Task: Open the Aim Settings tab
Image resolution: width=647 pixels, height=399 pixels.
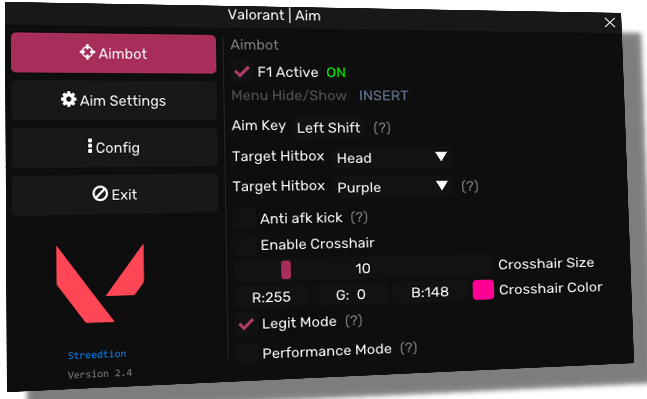Action: pyautogui.click(x=114, y=100)
